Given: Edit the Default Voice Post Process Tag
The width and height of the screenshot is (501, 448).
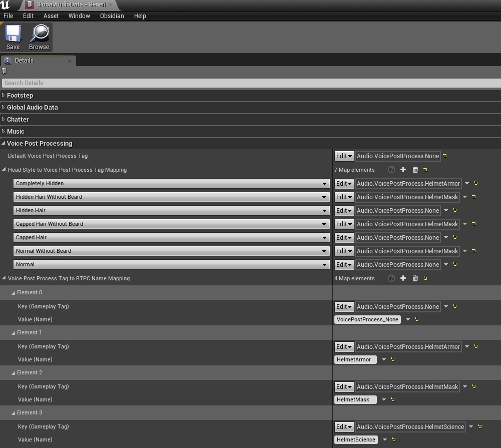Looking at the screenshot, I should [x=344, y=156].
